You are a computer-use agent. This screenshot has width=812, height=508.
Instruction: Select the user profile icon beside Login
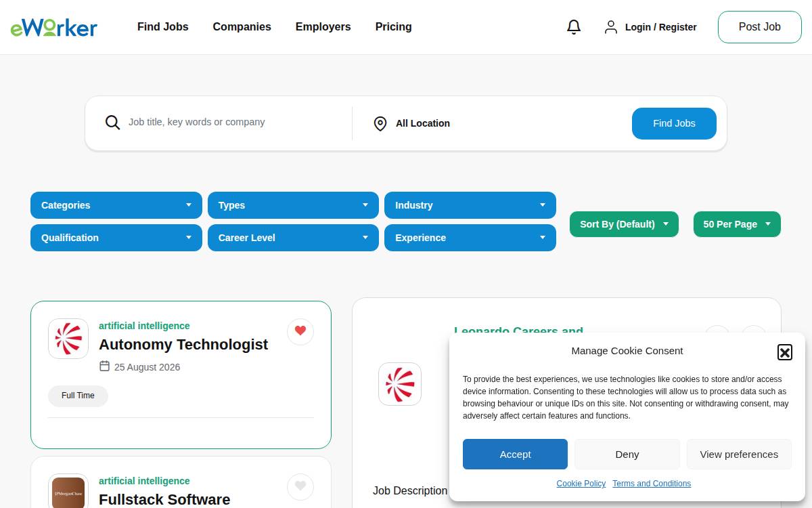click(611, 27)
